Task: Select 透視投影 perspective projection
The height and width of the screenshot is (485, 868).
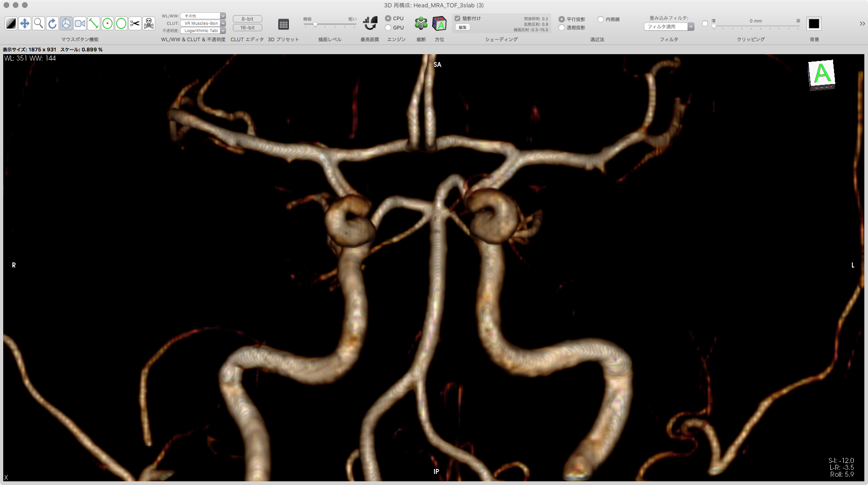Action: 562,28
